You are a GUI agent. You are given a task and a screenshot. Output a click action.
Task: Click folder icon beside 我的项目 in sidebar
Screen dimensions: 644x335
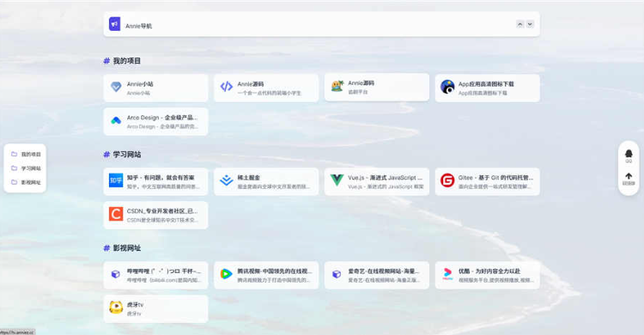tap(14, 154)
